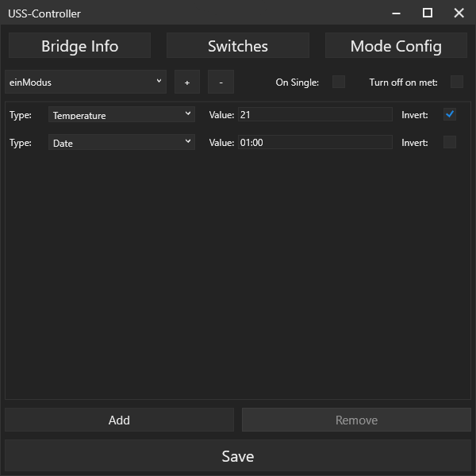
Task: Expand the Temperature type dropdown
Action: point(121,114)
